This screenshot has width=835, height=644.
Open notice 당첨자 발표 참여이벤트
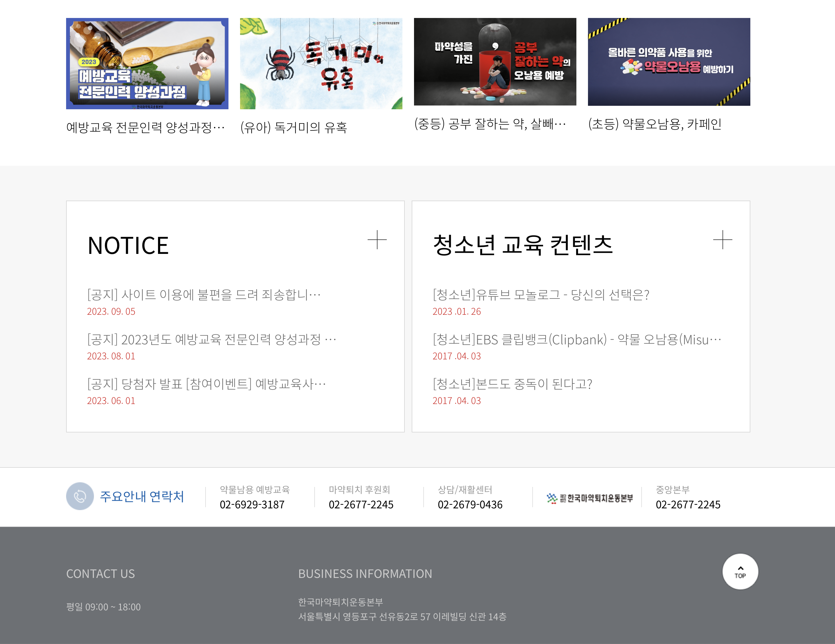click(x=206, y=384)
